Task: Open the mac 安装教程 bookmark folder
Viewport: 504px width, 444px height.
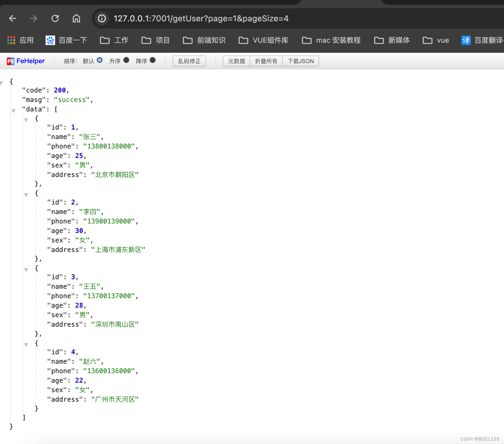Action: click(x=331, y=40)
